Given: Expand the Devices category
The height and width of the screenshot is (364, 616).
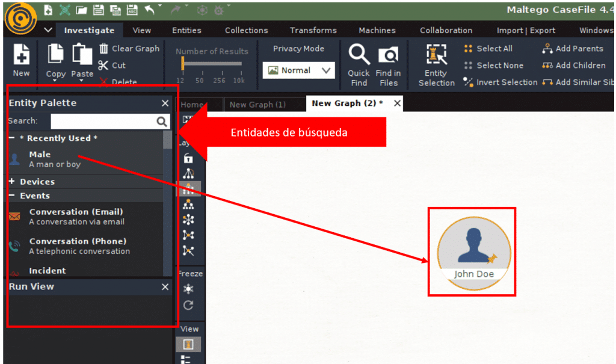Looking at the screenshot, I should [12, 181].
